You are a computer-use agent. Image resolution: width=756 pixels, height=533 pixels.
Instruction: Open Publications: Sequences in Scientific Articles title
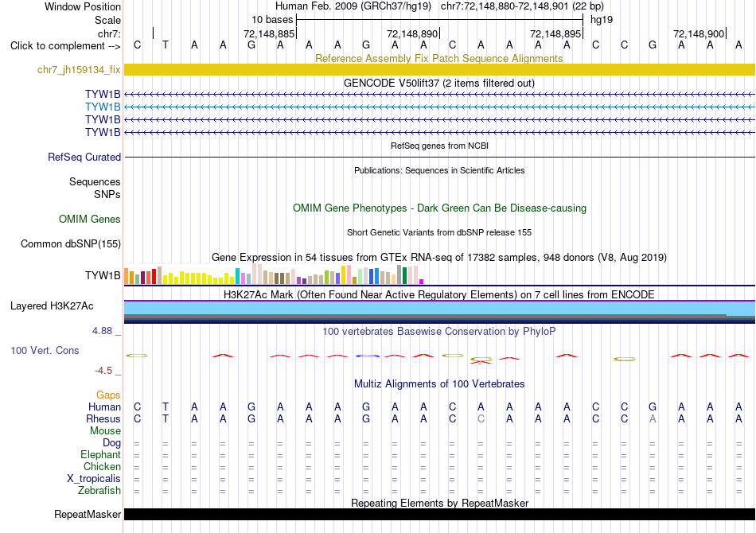[x=439, y=170]
